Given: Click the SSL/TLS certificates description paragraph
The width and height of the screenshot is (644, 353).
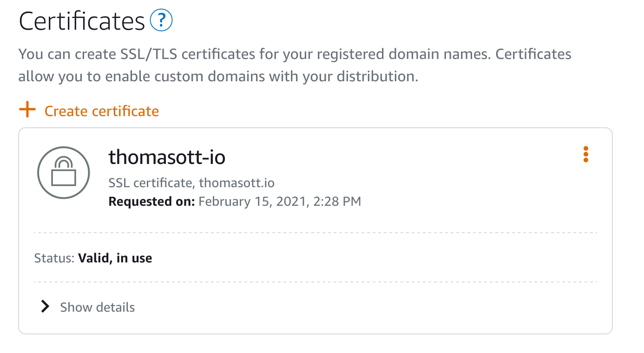Looking at the screenshot, I should (x=295, y=65).
